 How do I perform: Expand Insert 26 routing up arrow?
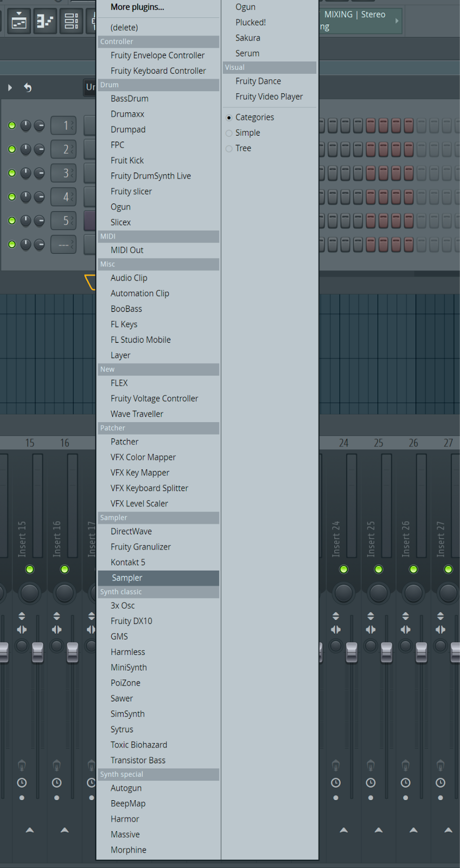(413, 830)
